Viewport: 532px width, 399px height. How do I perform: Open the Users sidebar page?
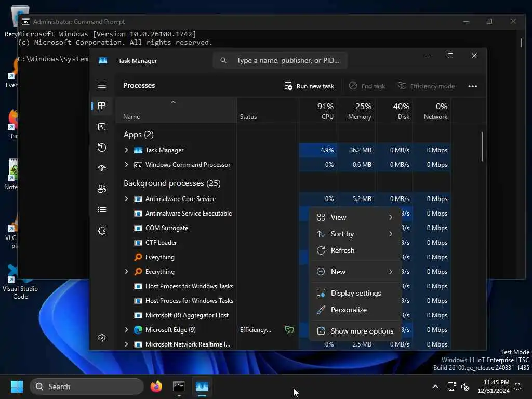(x=102, y=189)
